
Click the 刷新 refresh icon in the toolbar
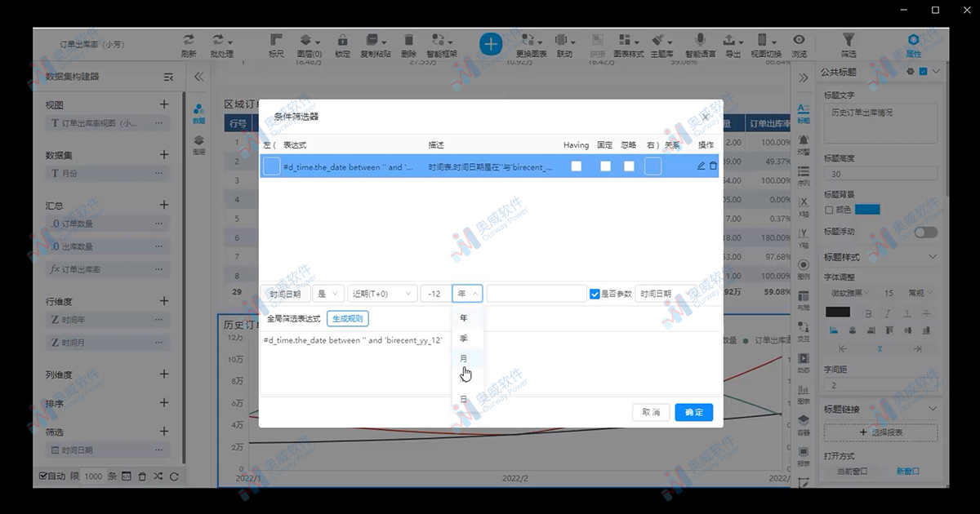tap(189, 40)
